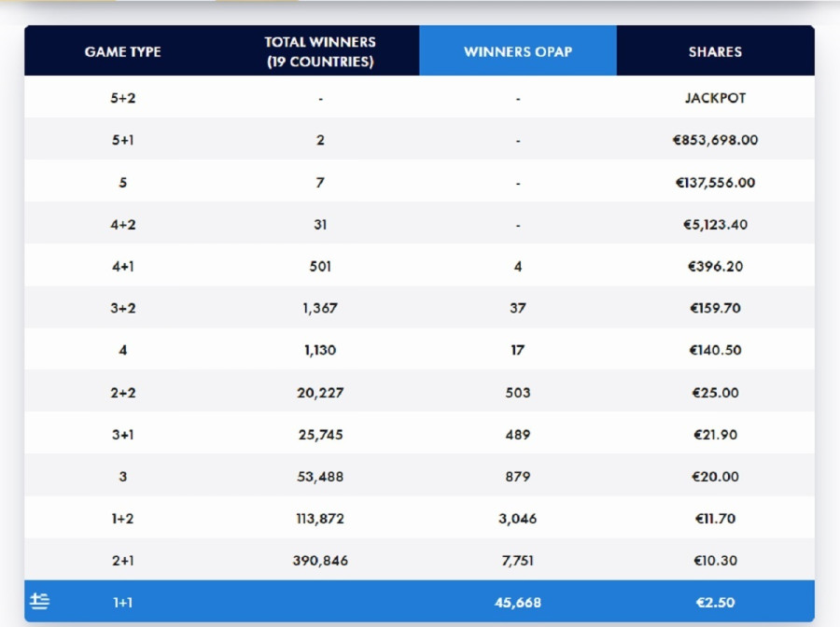Click the €2.50 share in highlighted row
The width and height of the screenshot is (840, 627).
[715, 603]
